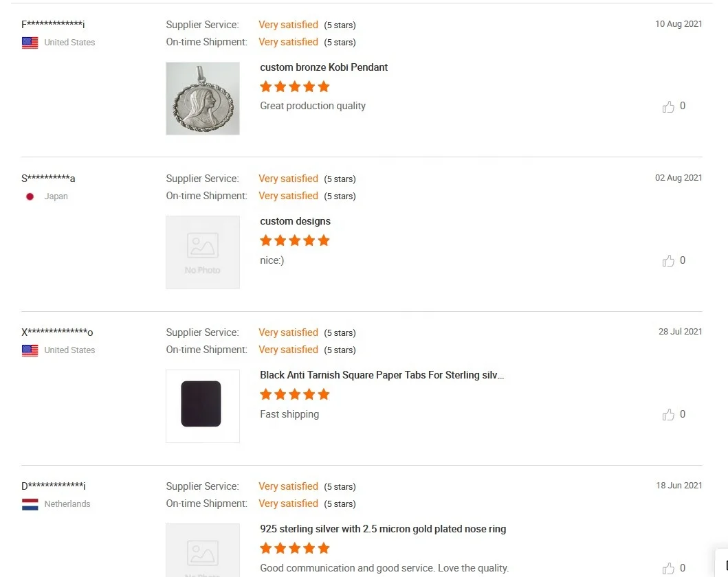This screenshot has height=577, width=728.
Task: Open the 'custom designs' product link
Action: 295,221
